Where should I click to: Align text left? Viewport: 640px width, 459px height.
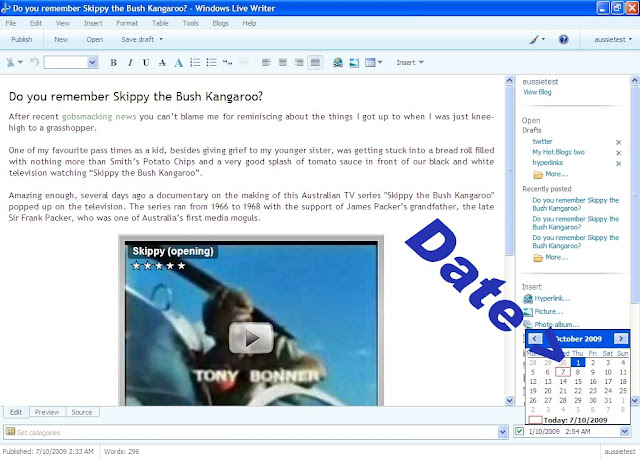pos(266,62)
